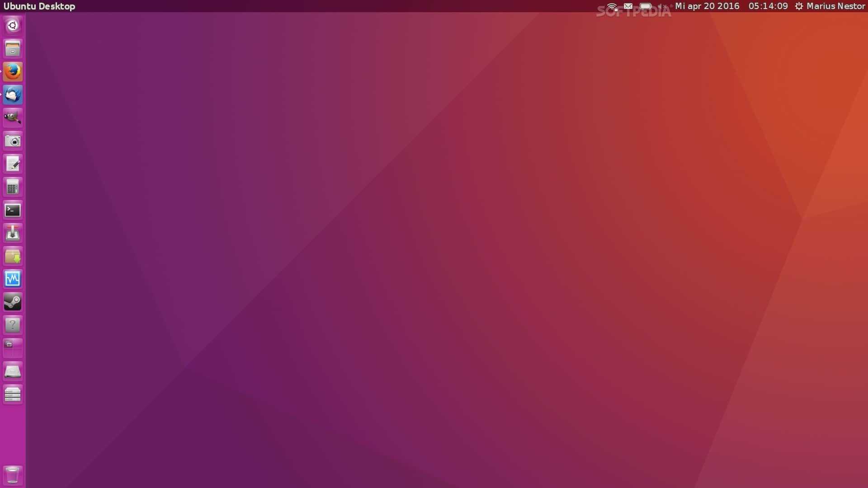Open the battery indicator menu
Image resolution: width=868 pixels, height=488 pixels.
[x=646, y=6]
